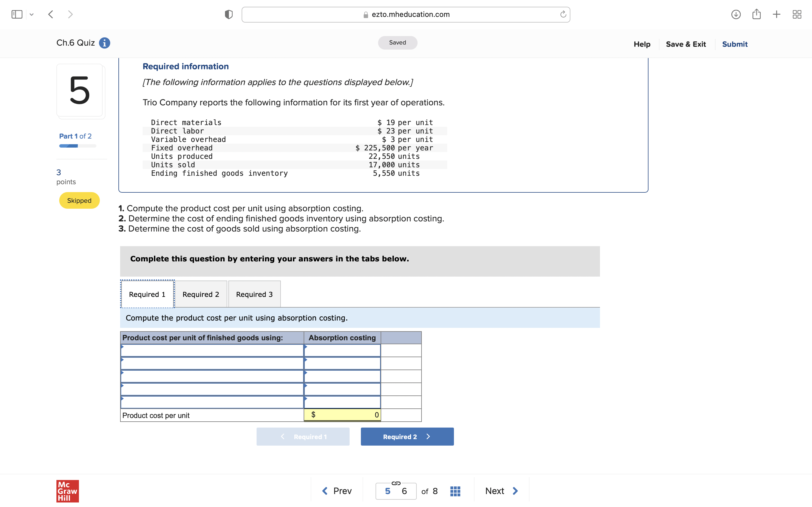This screenshot has height=507, width=812.
Task: Open second row label dropdown in table
Action: click(212, 363)
